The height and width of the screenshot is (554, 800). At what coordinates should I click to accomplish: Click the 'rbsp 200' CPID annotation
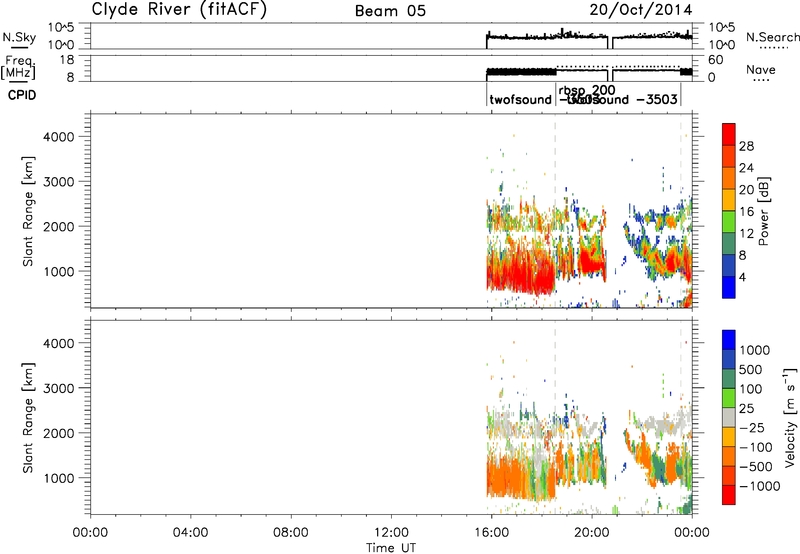[587, 90]
